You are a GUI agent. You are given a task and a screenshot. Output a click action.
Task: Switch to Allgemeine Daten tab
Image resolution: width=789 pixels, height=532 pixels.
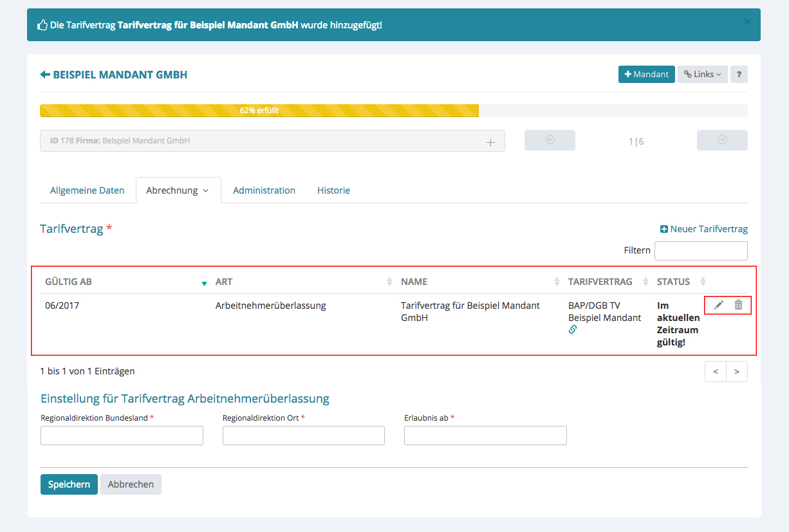87,190
